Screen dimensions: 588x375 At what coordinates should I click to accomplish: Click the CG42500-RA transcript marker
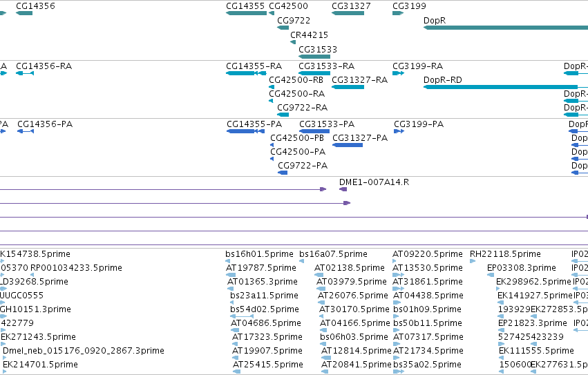[271, 101]
